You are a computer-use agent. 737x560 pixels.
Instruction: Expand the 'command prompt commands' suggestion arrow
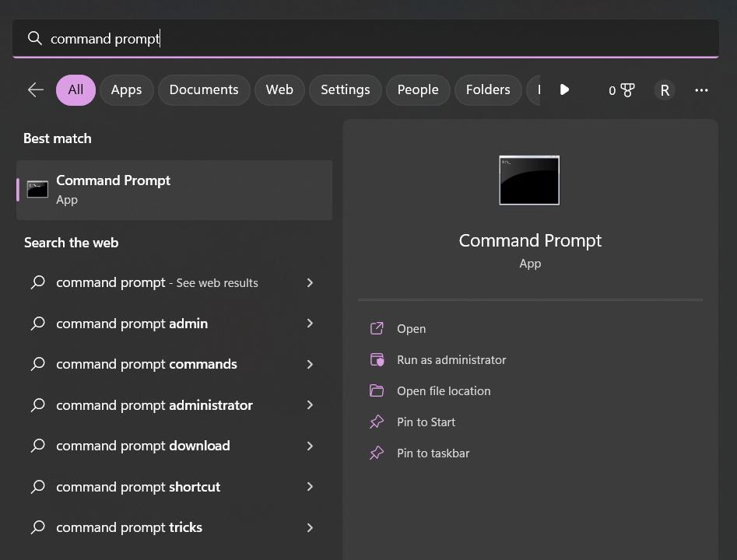tap(310, 364)
